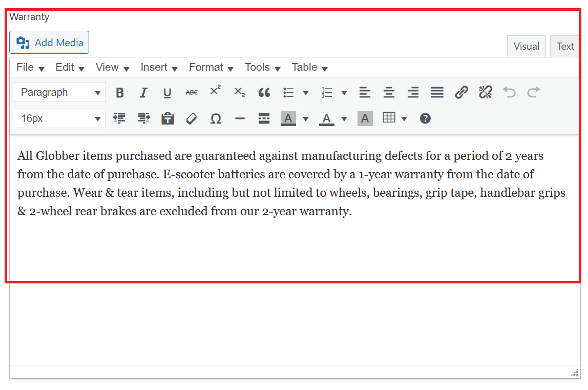Click the insert/edit link icon
The width and height of the screenshot is (588, 390).
click(x=461, y=92)
